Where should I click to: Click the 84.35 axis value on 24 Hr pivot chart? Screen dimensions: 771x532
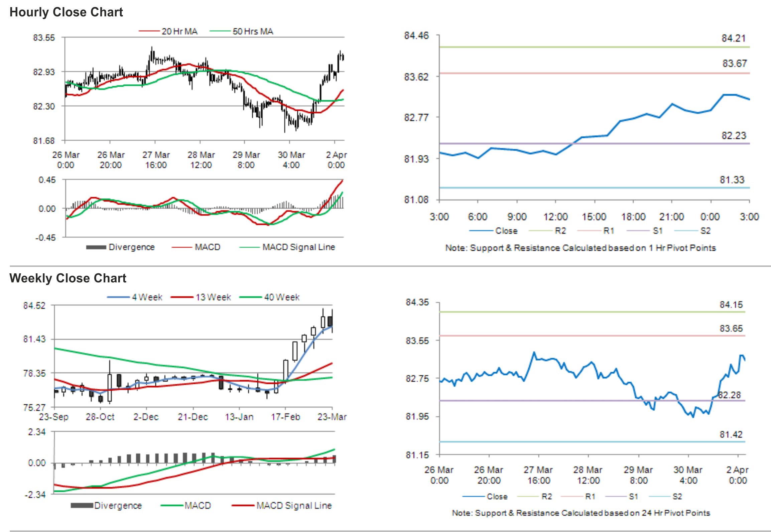pyautogui.click(x=417, y=302)
